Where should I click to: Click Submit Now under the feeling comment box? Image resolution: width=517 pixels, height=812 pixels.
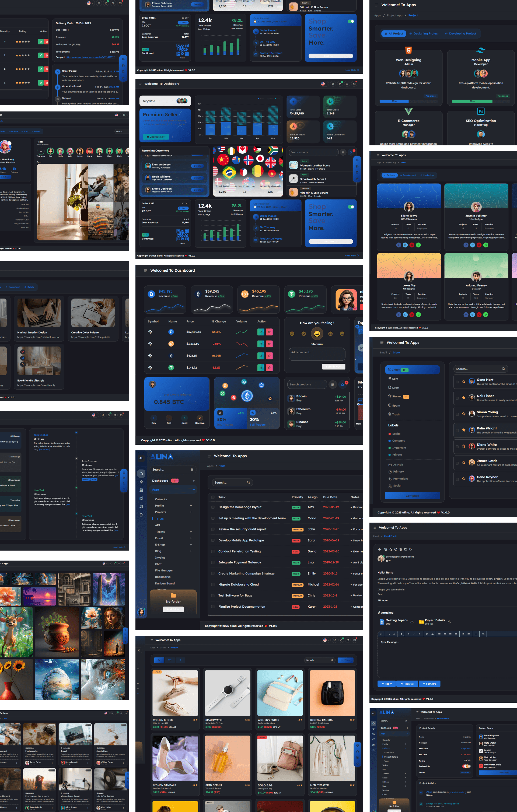(x=334, y=366)
